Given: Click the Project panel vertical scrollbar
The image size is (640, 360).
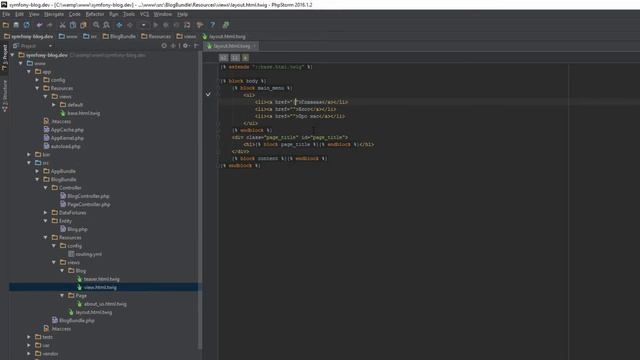Looking at the screenshot, I should (x=200, y=200).
